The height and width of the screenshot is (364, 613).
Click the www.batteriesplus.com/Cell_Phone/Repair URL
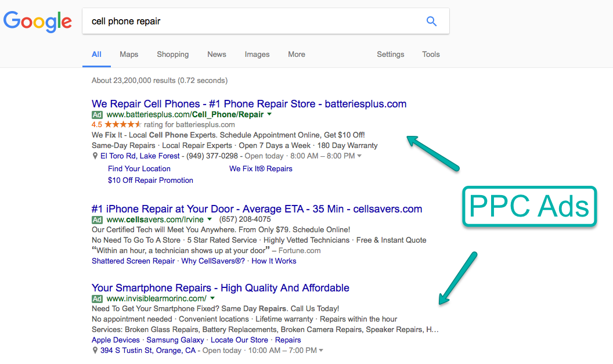tap(185, 114)
